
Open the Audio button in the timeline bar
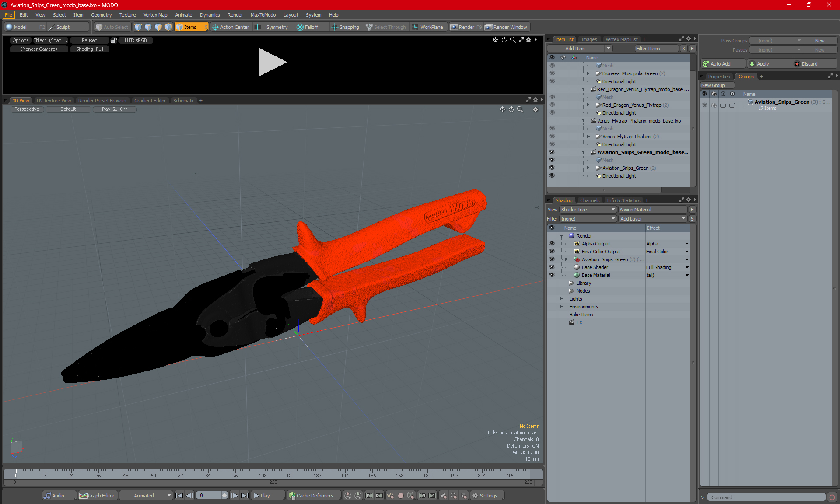click(59, 496)
